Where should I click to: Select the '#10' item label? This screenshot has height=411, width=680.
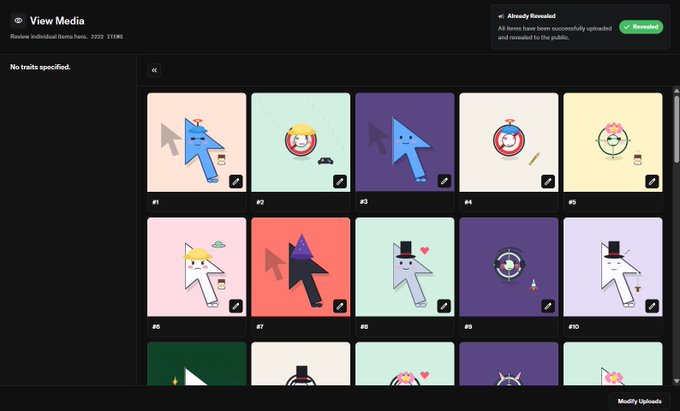(x=574, y=326)
